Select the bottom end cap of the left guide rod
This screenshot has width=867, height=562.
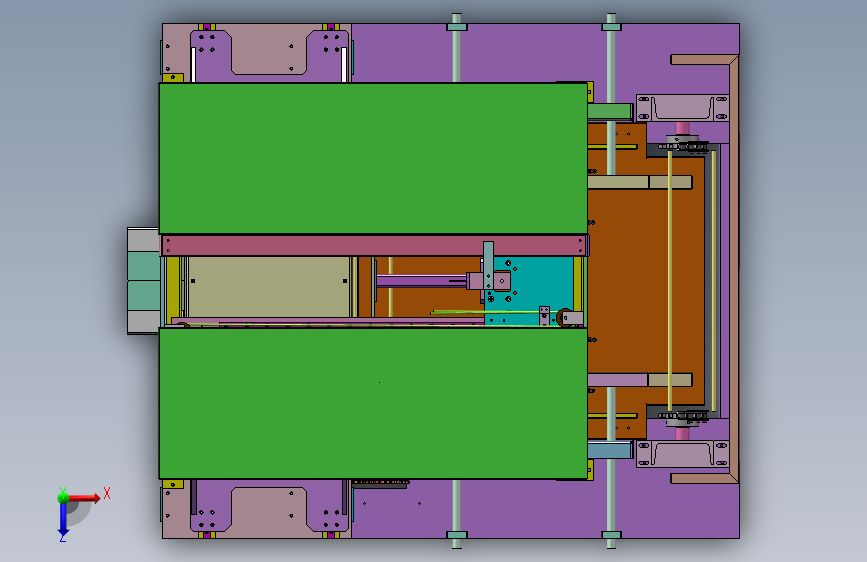point(457,535)
